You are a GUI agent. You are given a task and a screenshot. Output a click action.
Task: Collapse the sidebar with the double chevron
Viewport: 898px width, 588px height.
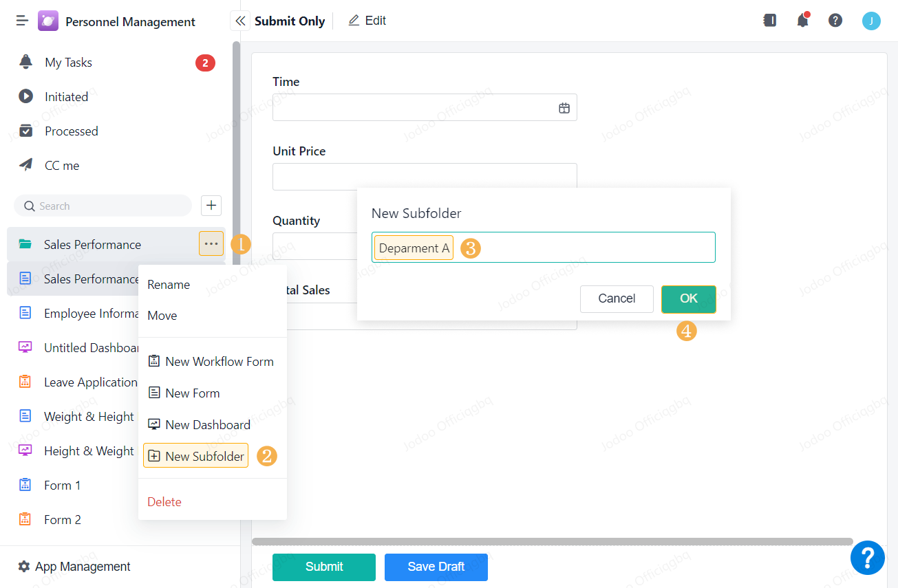(x=239, y=21)
